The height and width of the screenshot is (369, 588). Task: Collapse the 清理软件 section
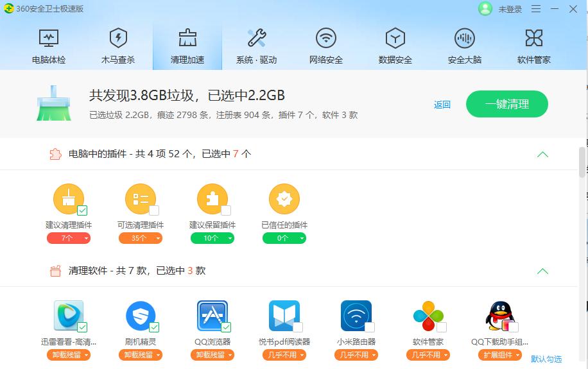(x=542, y=271)
